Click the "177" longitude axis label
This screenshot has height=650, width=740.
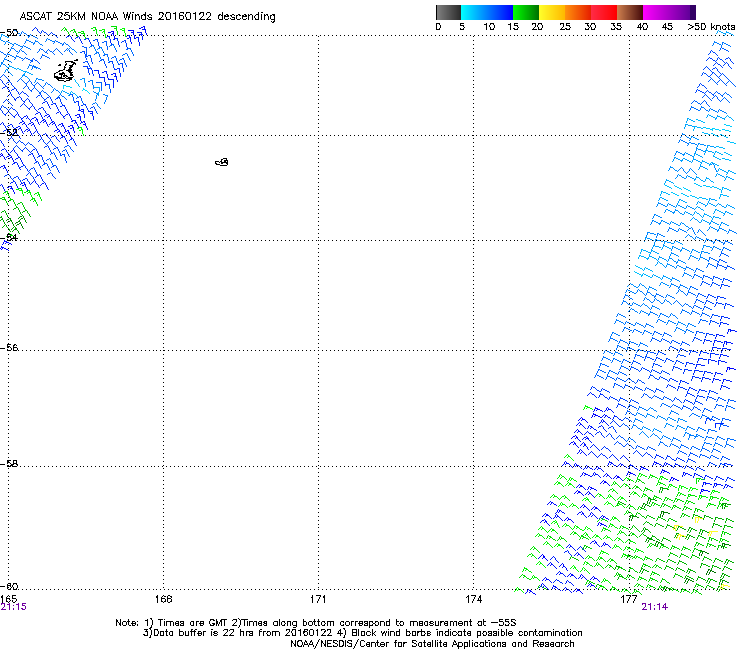629,599
